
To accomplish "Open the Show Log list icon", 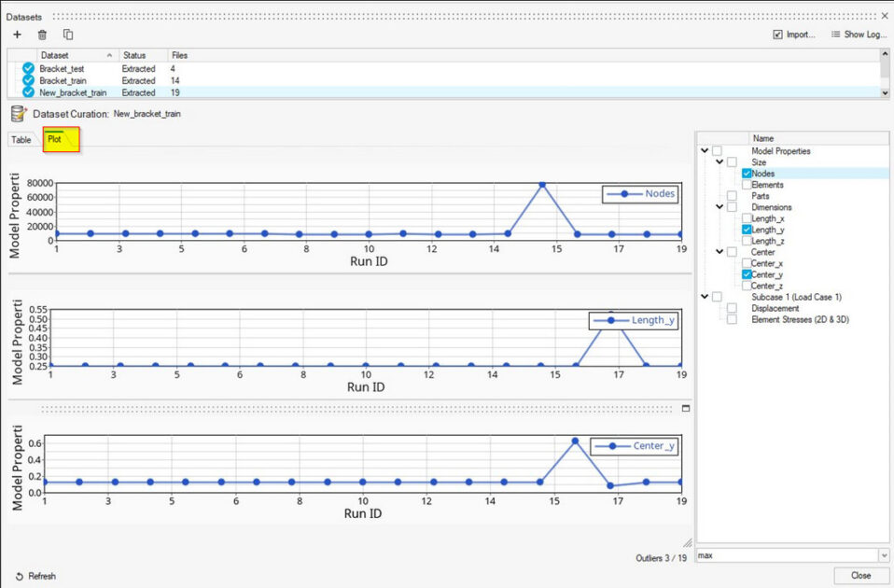I will [x=835, y=35].
